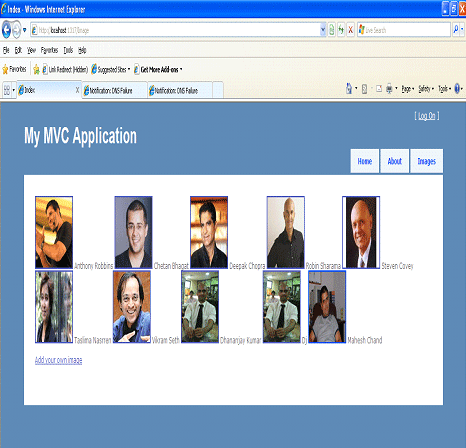Image resolution: width=466 pixels, height=448 pixels.
Task: Click the Favorites star button
Action: click(14, 69)
